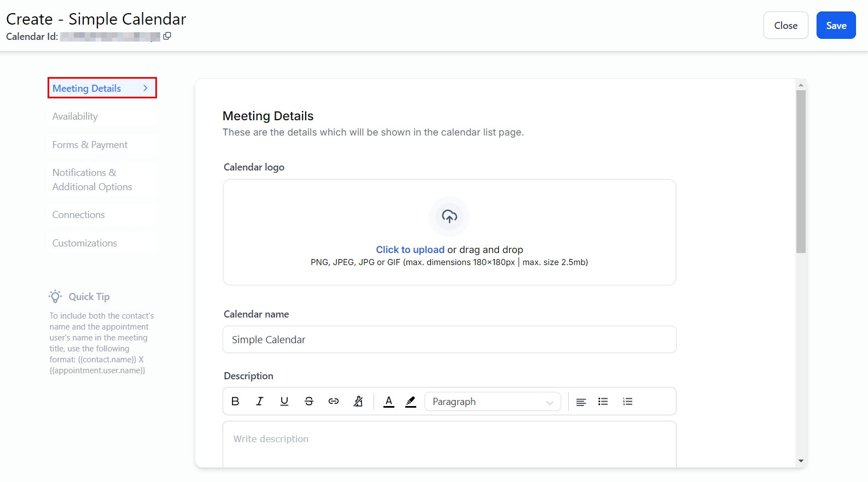This screenshot has width=868, height=482.
Task: Open the highlight color picker
Action: pos(411,402)
